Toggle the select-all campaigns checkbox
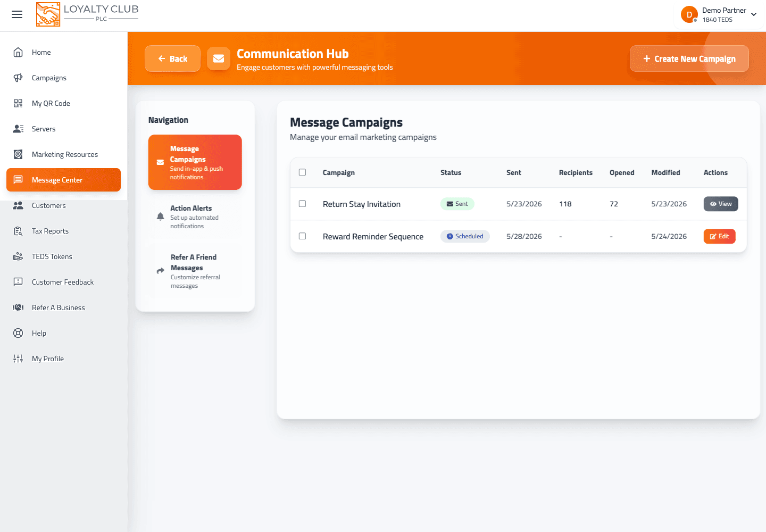 click(x=303, y=172)
